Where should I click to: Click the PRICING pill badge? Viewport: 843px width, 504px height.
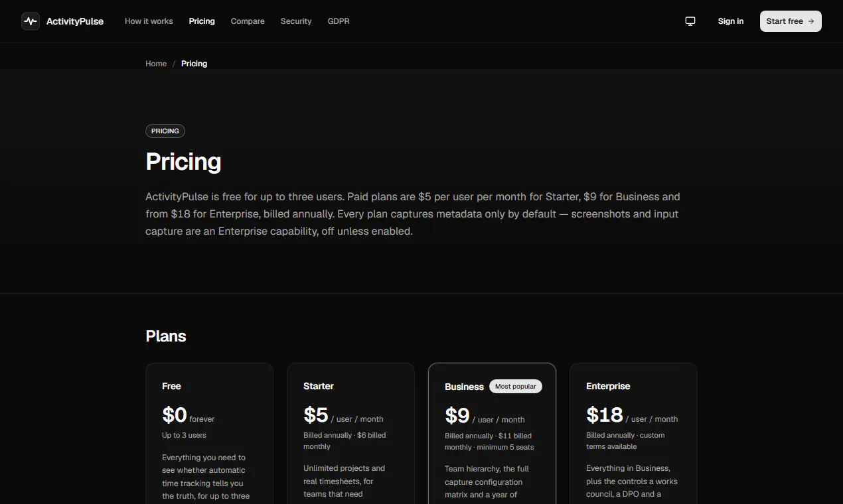[165, 131]
